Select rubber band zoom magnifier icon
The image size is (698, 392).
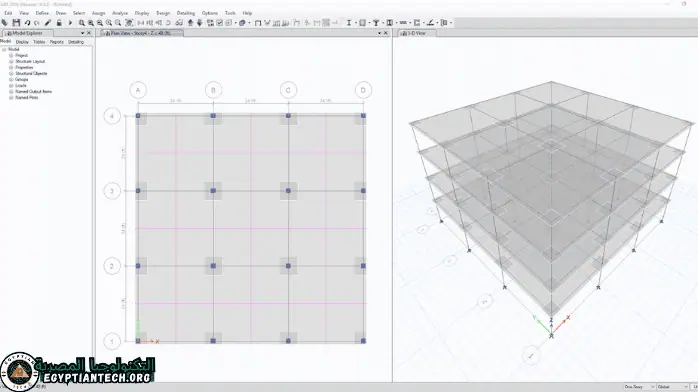(81, 23)
